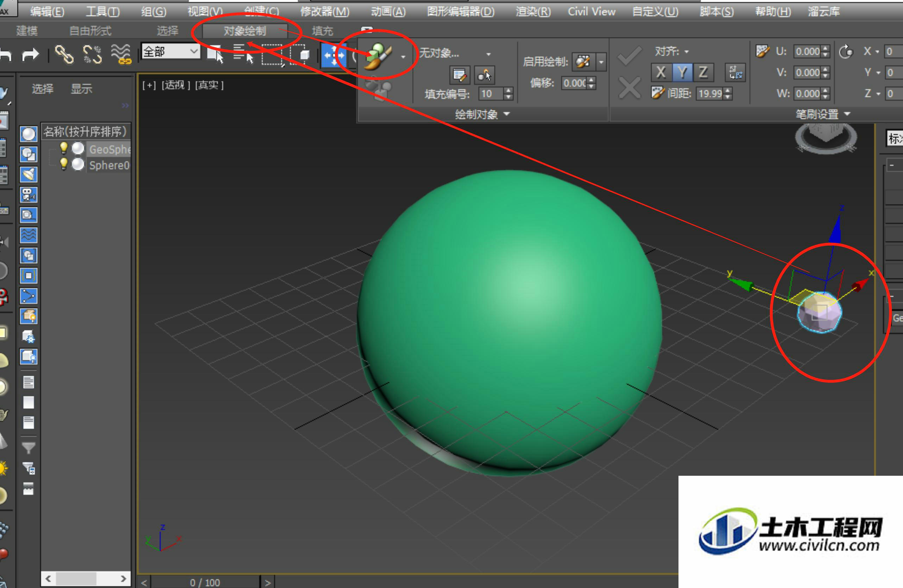This screenshot has height=588, width=903.
Task: Switch to the 建模 ribbon tab
Action: (27, 30)
